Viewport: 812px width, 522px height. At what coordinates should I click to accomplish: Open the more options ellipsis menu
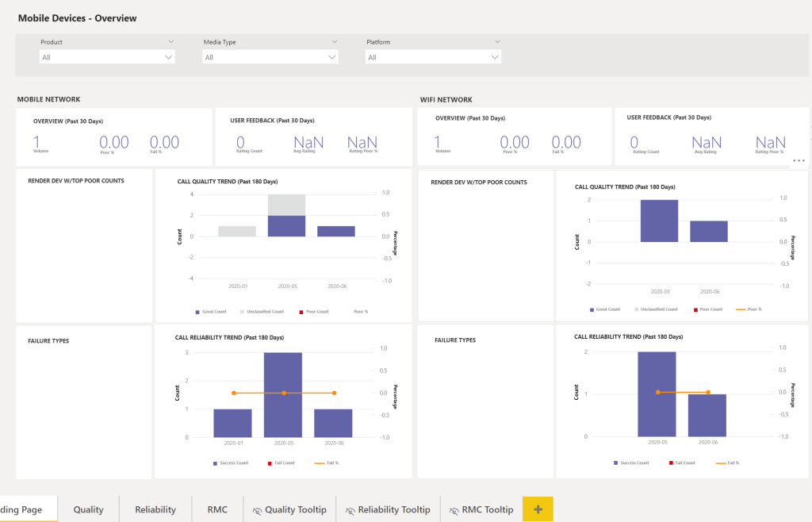coord(799,160)
